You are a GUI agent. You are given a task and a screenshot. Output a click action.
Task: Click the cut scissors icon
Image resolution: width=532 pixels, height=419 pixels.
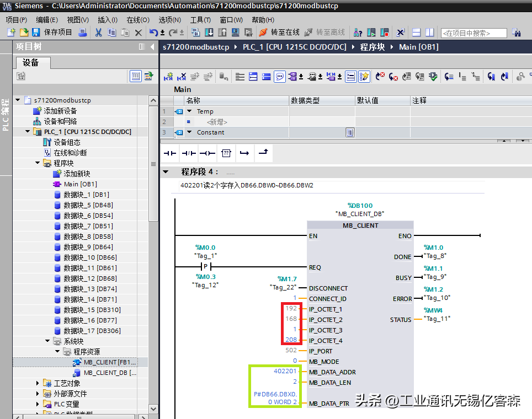pyautogui.click(x=98, y=33)
